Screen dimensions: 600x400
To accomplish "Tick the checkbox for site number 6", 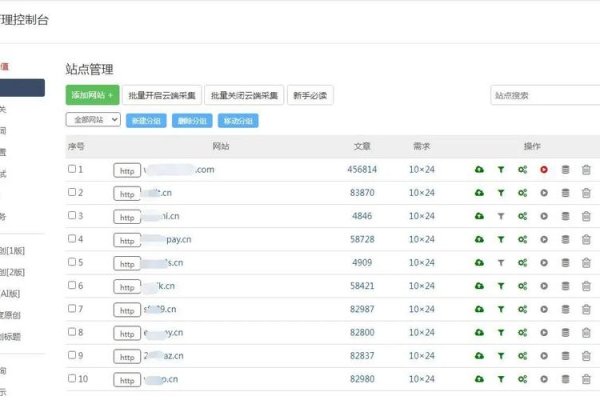I will 72,285.
